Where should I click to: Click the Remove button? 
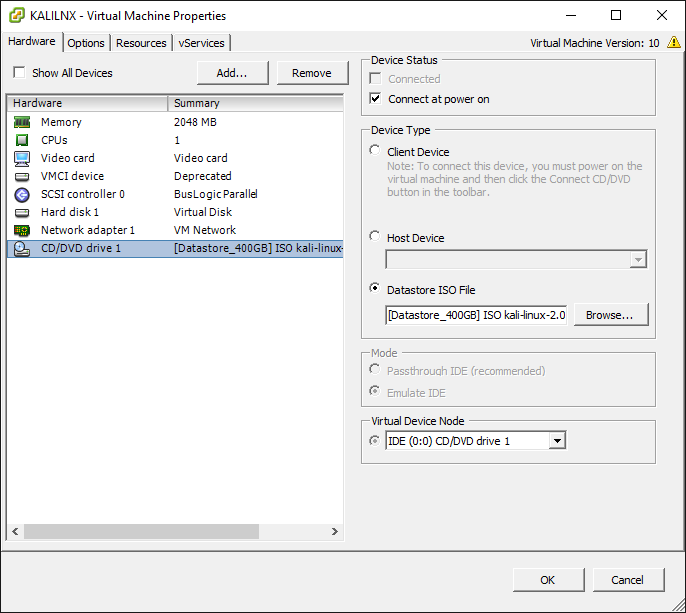pyautogui.click(x=312, y=73)
